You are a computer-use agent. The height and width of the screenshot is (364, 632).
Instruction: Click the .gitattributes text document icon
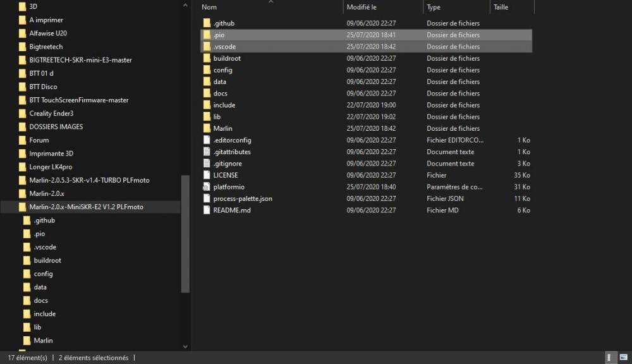click(x=207, y=152)
